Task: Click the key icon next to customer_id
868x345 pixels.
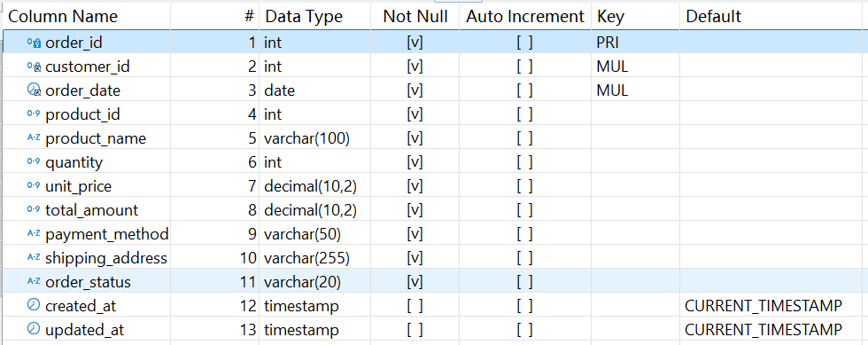Action: (x=34, y=67)
